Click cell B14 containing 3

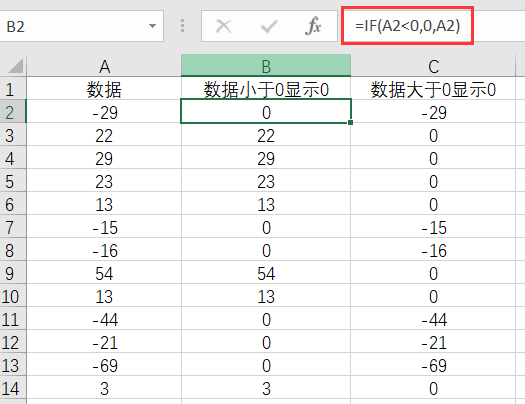pos(266,388)
